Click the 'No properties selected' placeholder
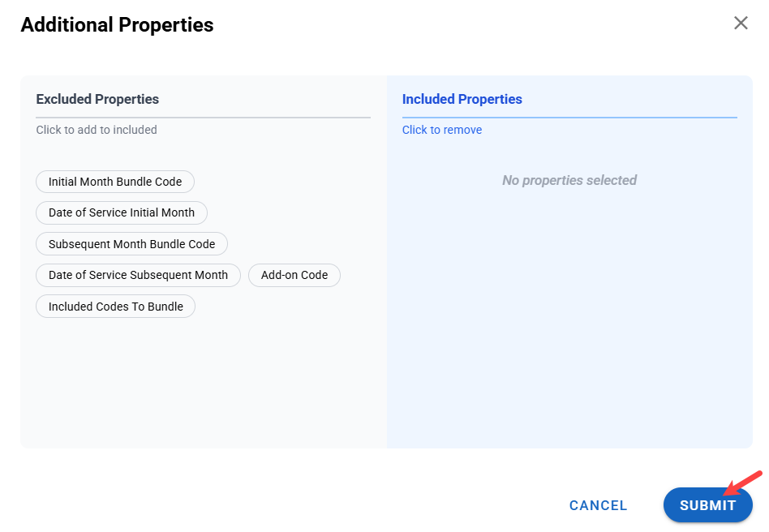The image size is (769, 532). [x=569, y=180]
